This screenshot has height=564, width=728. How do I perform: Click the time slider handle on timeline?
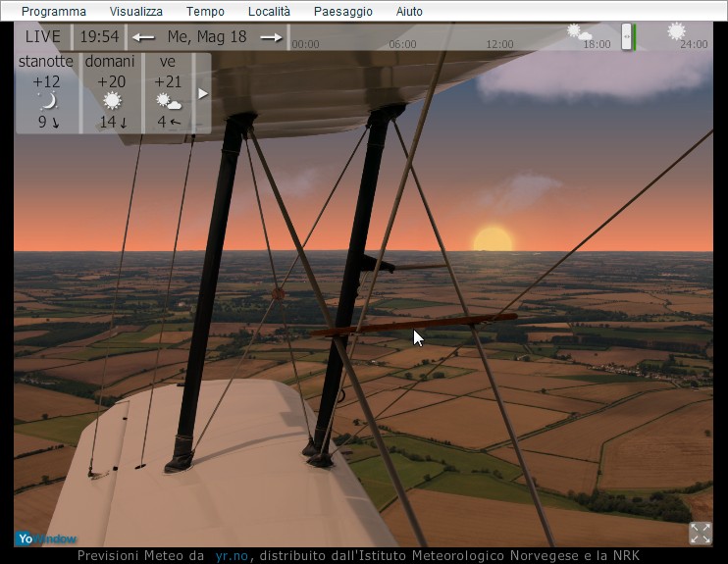tap(627, 36)
